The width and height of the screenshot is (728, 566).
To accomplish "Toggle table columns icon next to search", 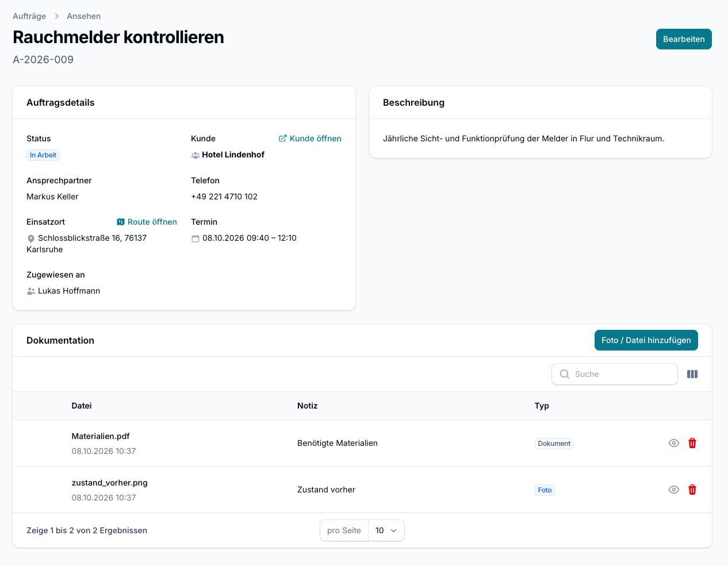I will point(692,374).
